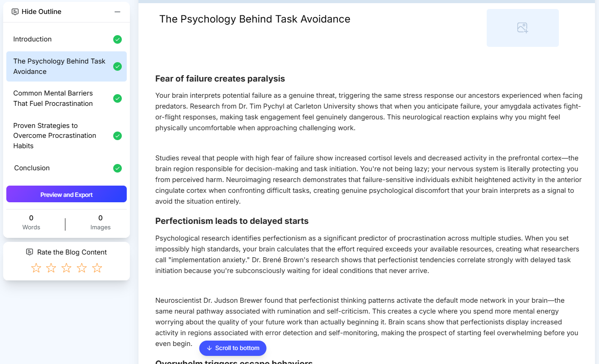Viewport: 599px width, 364px height.
Task: Click the Scroll to bottom button
Action: (x=233, y=348)
